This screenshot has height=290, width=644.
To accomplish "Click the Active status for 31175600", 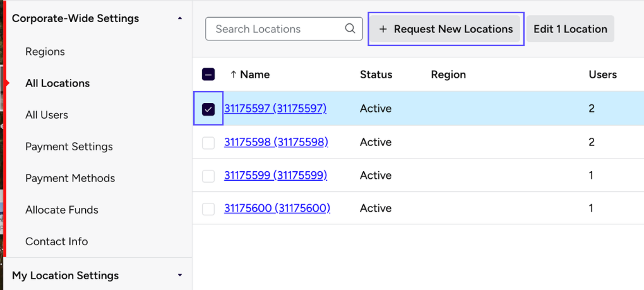I will [376, 208].
